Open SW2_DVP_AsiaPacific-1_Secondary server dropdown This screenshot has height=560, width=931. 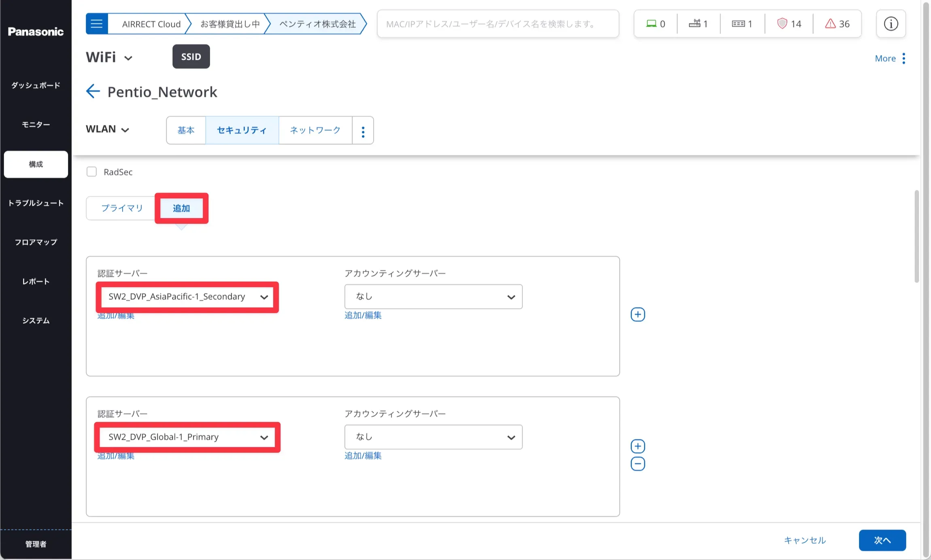coord(187,297)
